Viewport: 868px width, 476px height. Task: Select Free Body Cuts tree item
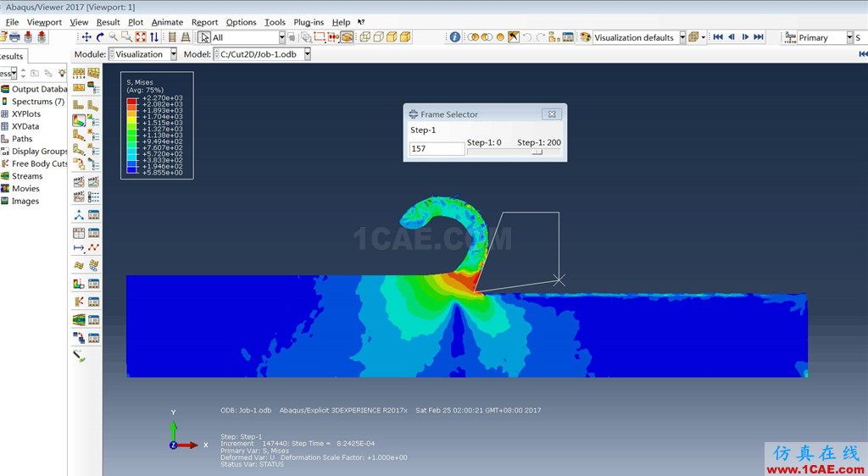pyautogui.click(x=34, y=163)
